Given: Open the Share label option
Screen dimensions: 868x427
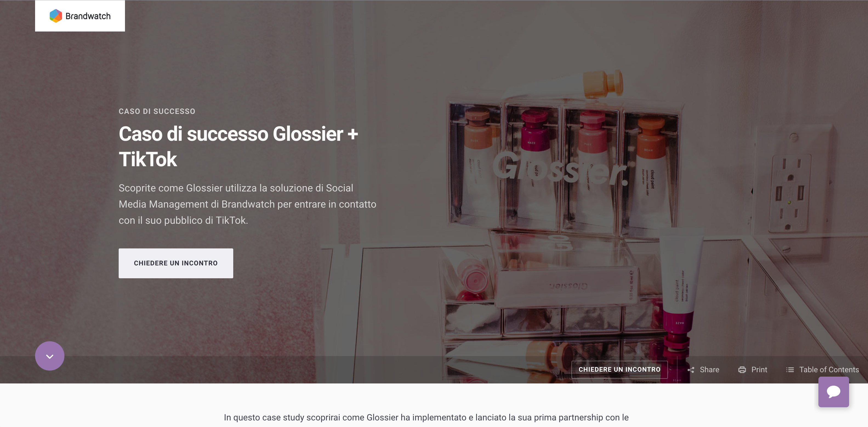Looking at the screenshot, I should coord(709,369).
